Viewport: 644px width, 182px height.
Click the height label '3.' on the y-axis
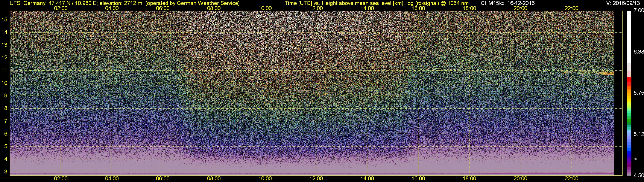click(6, 172)
